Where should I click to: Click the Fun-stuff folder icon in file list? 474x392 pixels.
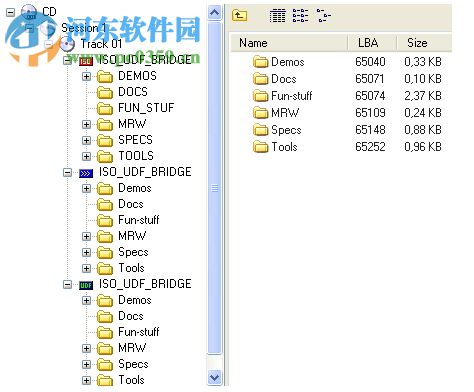coord(260,96)
